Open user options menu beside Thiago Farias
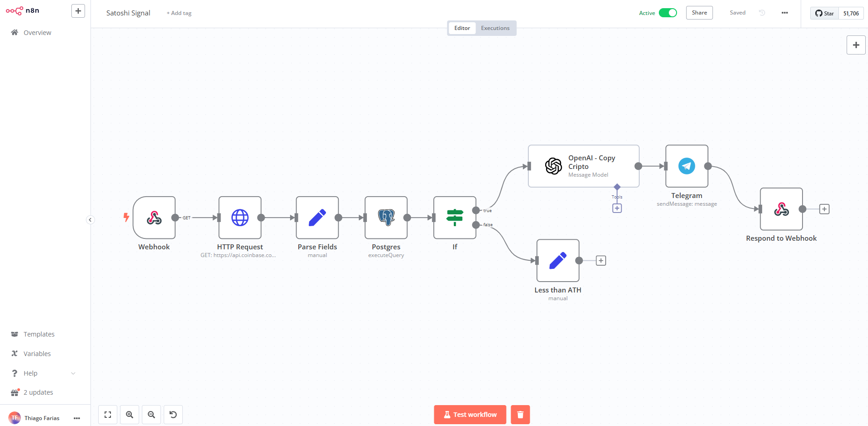The height and width of the screenshot is (426, 868). (77, 418)
